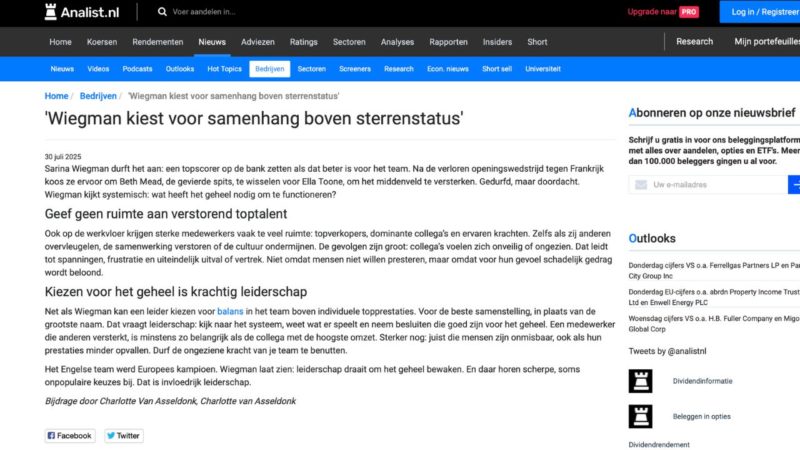Open the Rendementen menu
This screenshot has height=450, width=800.
tap(158, 42)
